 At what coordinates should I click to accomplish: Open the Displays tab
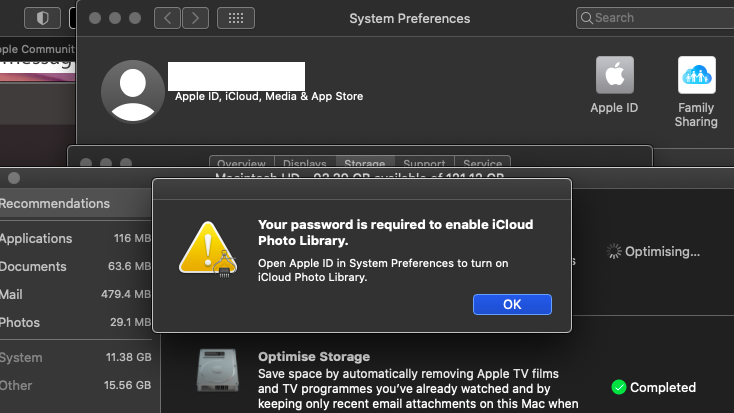pos(304,164)
